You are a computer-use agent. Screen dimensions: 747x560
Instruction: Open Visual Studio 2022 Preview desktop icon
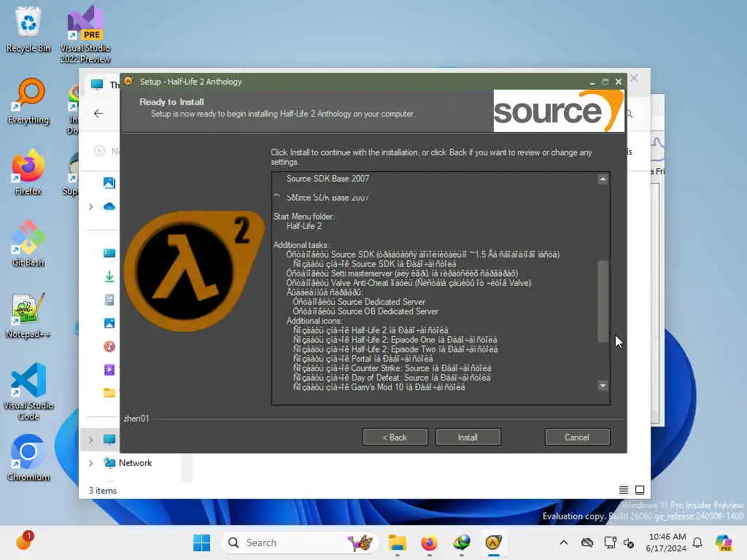(x=85, y=34)
